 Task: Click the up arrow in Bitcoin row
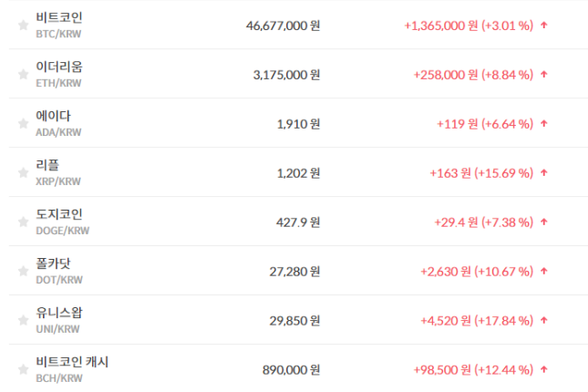click(544, 26)
